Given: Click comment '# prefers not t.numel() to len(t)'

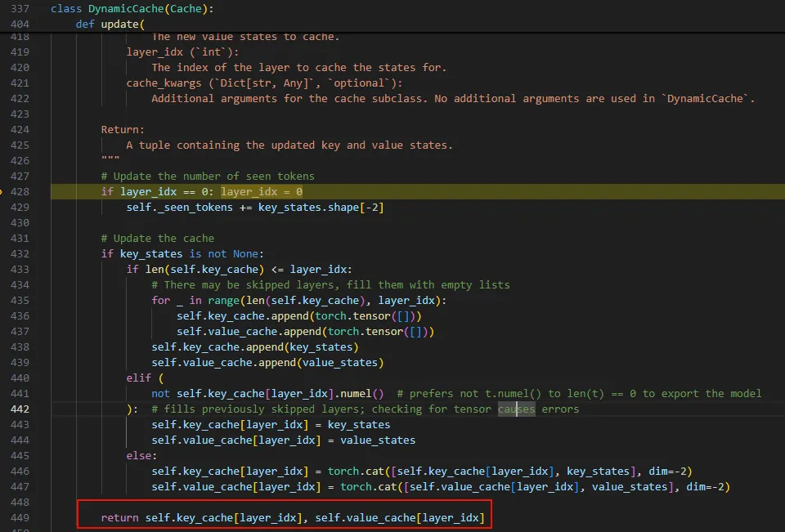Looking at the screenshot, I should [x=579, y=393].
